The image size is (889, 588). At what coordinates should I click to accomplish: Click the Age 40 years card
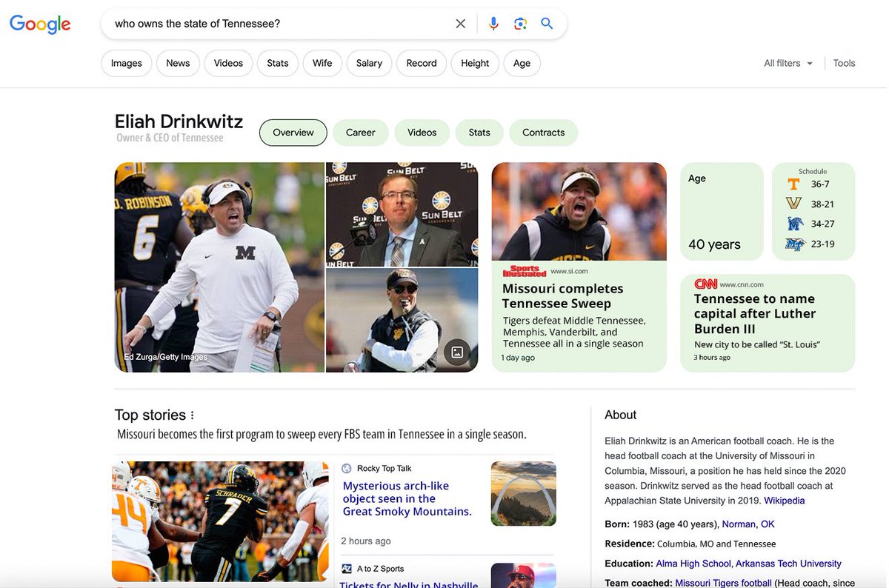point(722,211)
